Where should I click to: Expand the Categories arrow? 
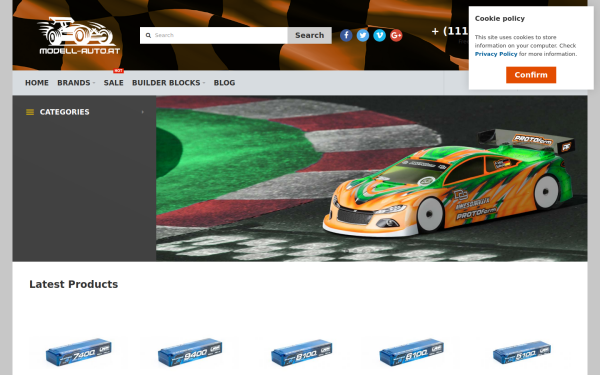pos(143,112)
